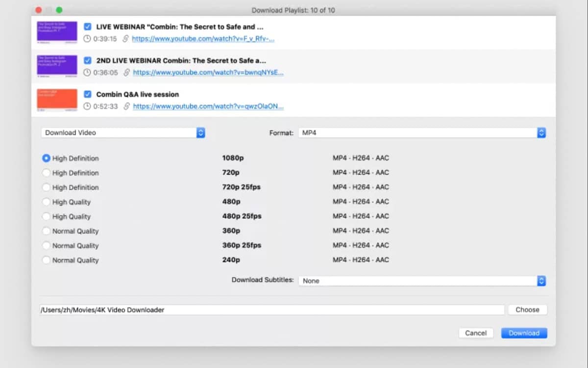Uncheck the LIVE WEBINAR Combin video
The width and height of the screenshot is (588, 368).
pos(87,26)
